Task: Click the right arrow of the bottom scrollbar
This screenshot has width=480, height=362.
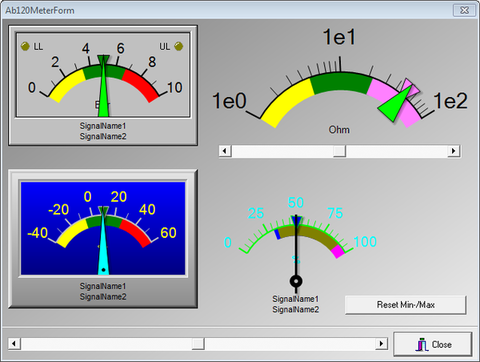Action: (x=381, y=343)
